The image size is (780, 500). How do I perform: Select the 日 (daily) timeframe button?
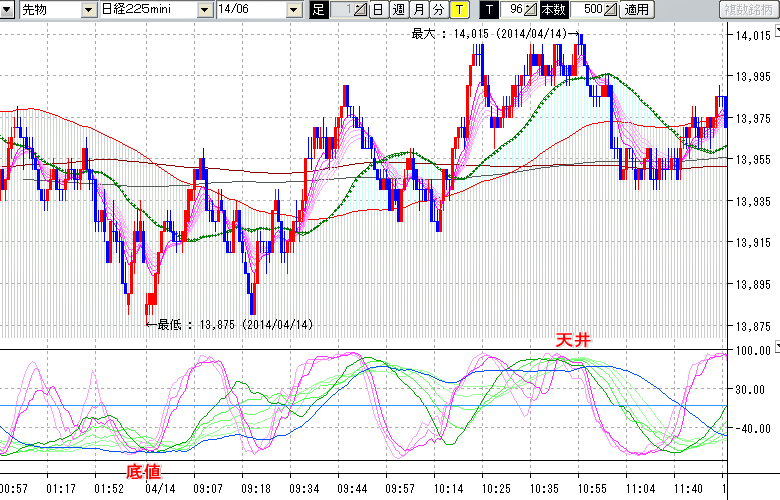point(377,10)
